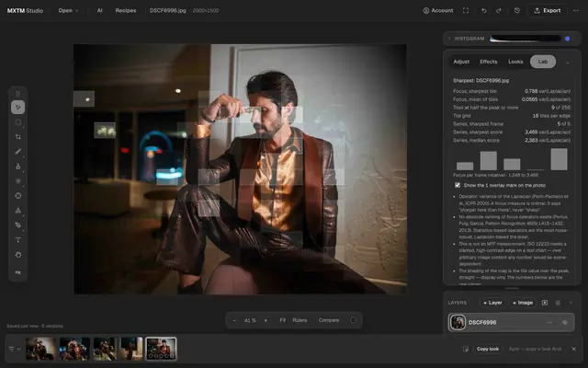Open the third filmstrip thumbnail
The image size is (588, 368).
coord(105,349)
